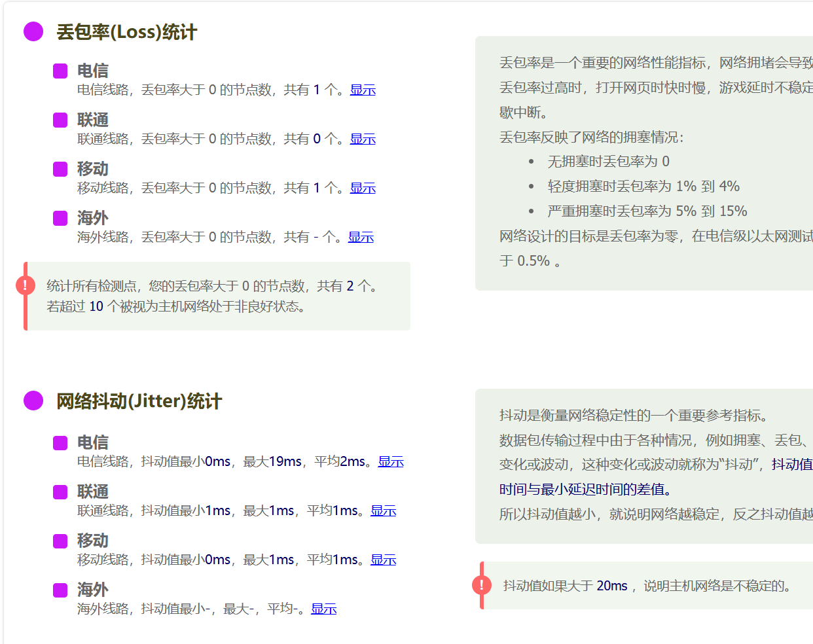The height and width of the screenshot is (644, 813).
Task: Show 电信 packet loss node details
Action: click(363, 90)
